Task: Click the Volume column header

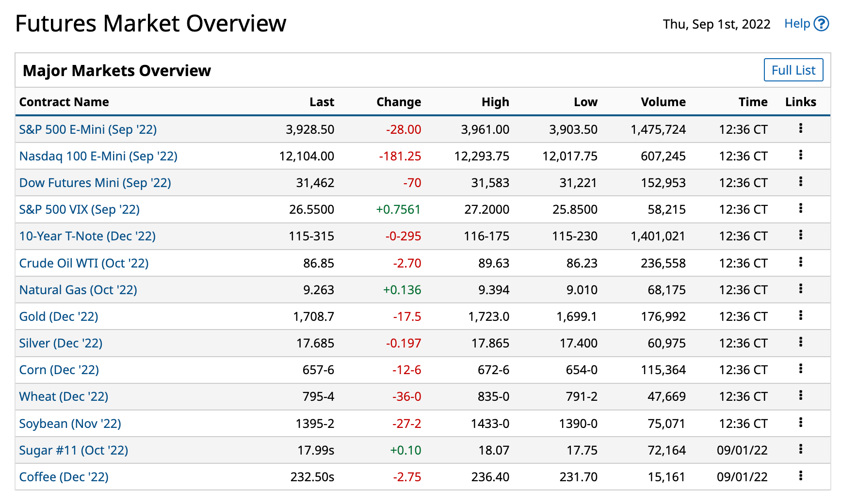Action: coord(663,102)
